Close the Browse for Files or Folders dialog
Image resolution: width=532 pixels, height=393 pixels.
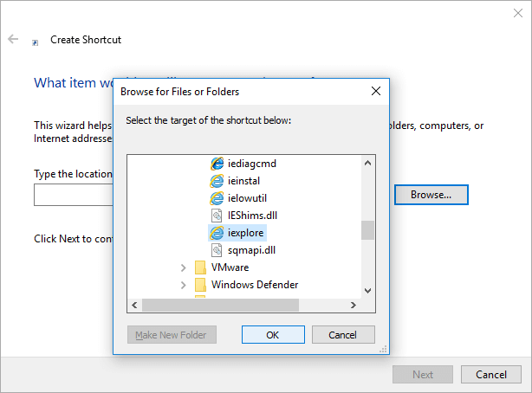(375, 91)
